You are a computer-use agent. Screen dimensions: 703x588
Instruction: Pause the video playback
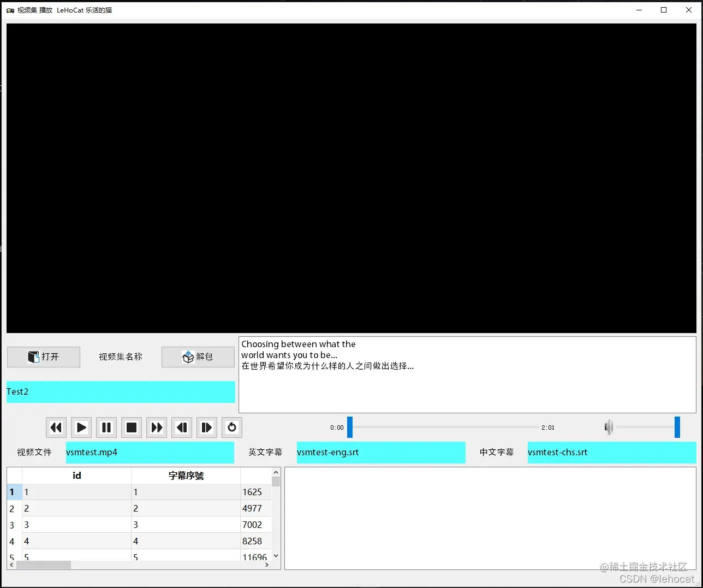point(106,427)
